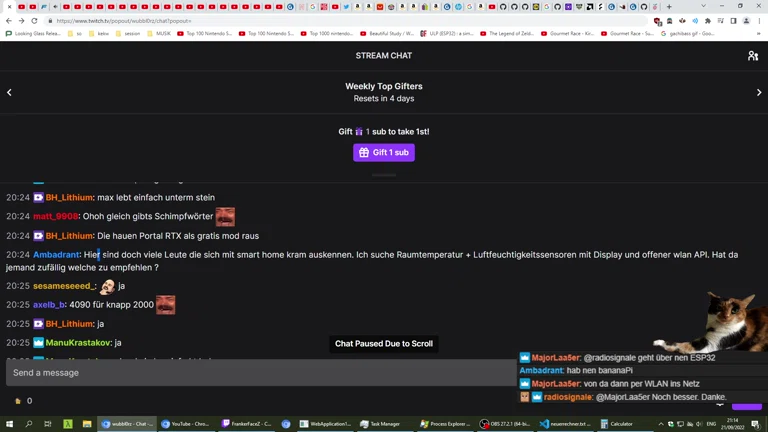Image resolution: width=768 pixels, height=432 pixels.
Task: Open Windows taskbar search icon
Action: tap(28, 424)
